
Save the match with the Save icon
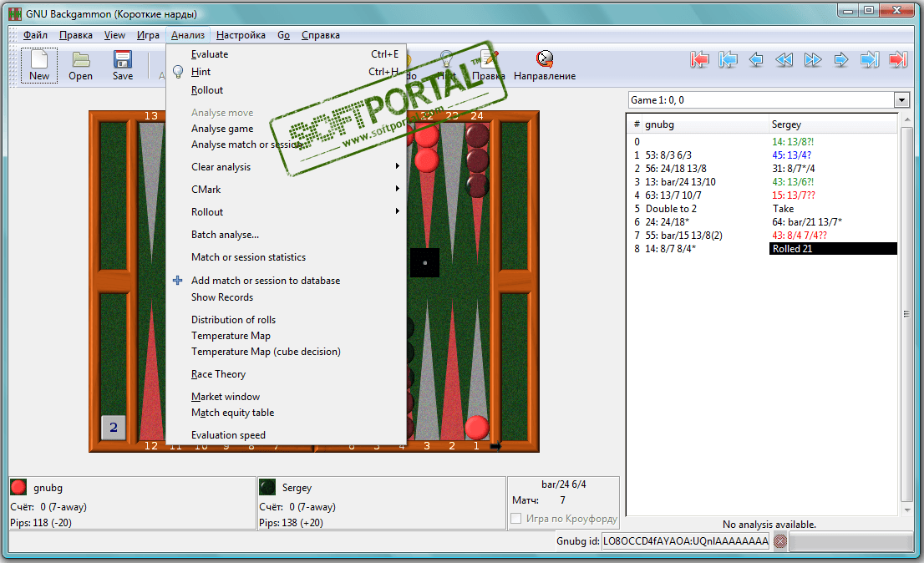point(123,65)
